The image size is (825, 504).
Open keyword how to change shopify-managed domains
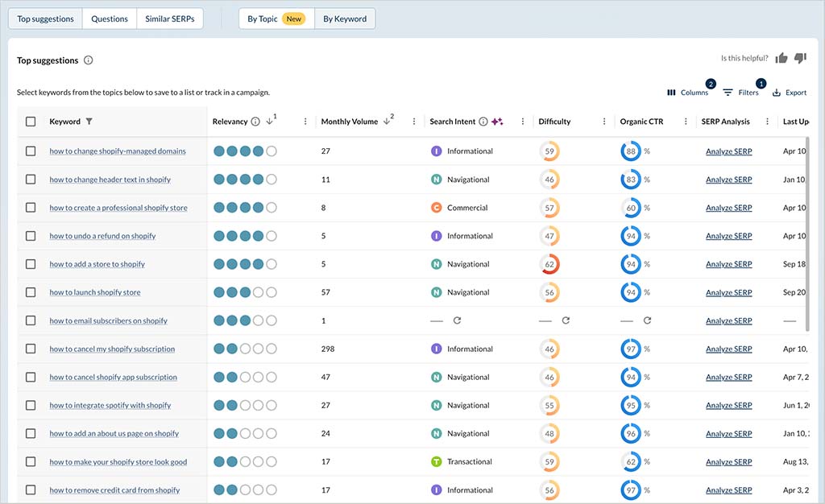pos(118,151)
